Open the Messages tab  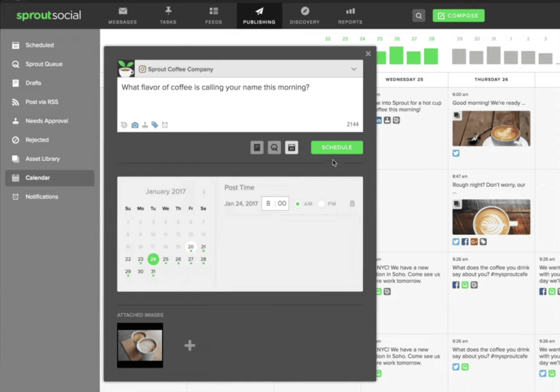click(x=122, y=16)
